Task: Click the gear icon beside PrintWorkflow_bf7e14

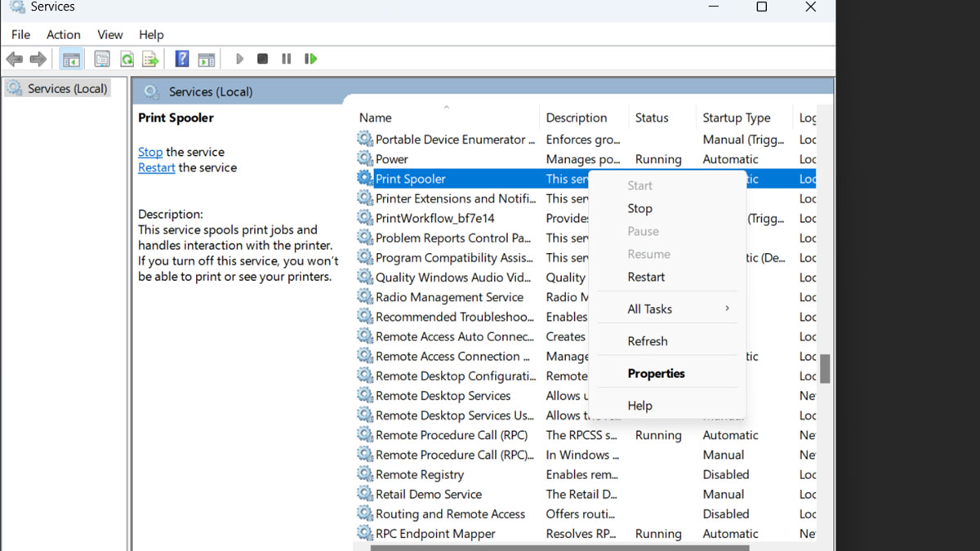Action: pyautogui.click(x=365, y=218)
